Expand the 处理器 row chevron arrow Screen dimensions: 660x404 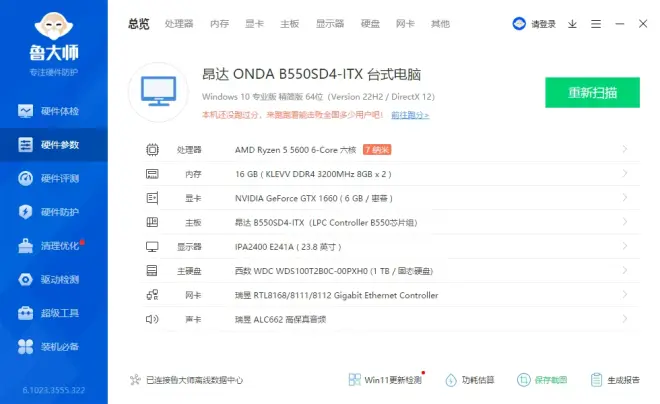(625, 150)
